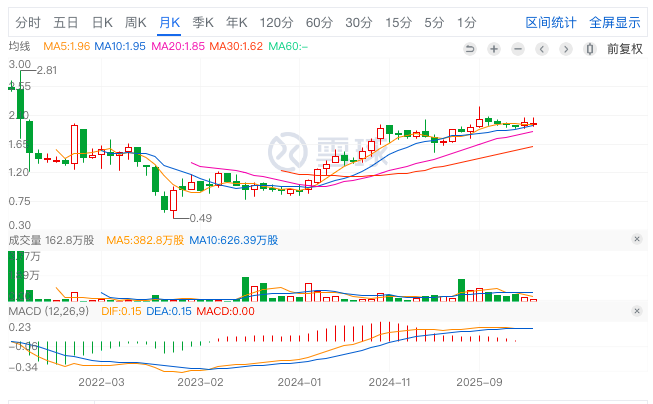Viewport: 653px width, 404px height.
Task: Click the MACD (12,26,9) label
Action: tap(49, 312)
